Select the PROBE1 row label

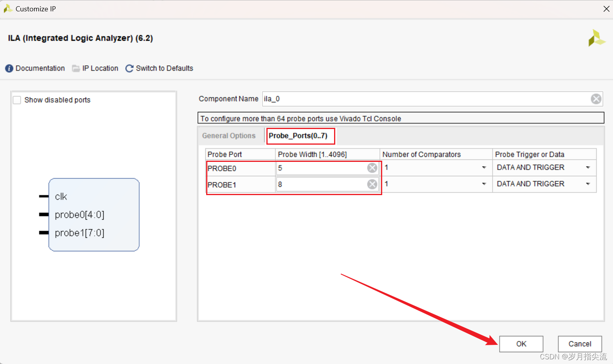(222, 185)
